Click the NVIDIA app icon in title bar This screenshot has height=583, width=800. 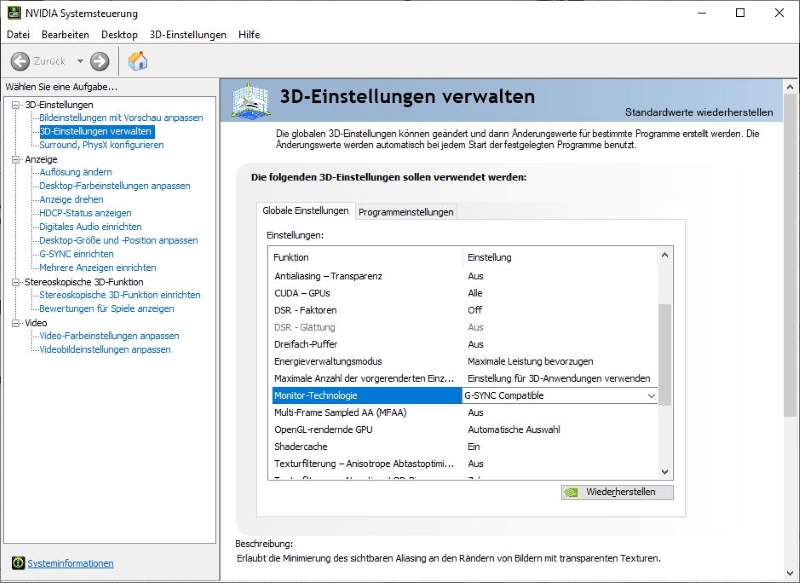(14, 13)
